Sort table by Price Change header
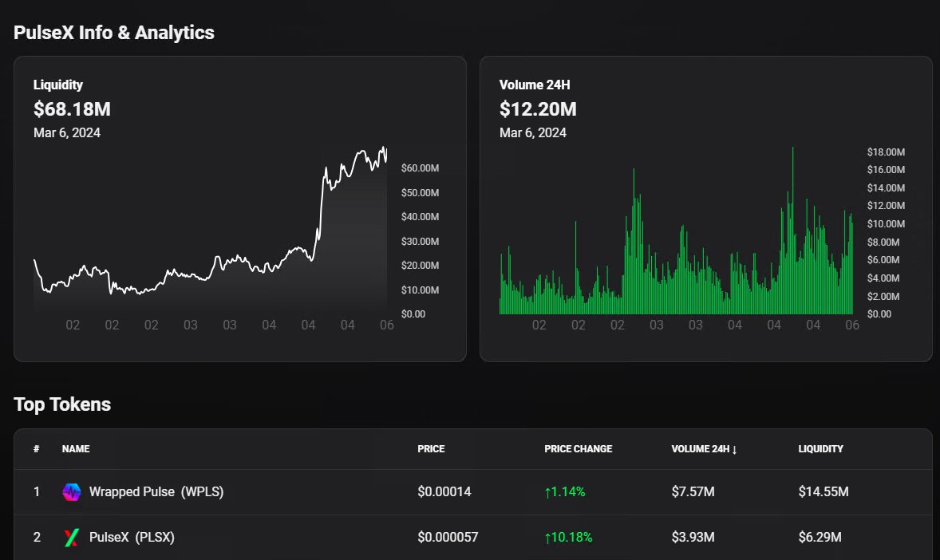Image resolution: width=940 pixels, height=560 pixels. tap(578, 449)
